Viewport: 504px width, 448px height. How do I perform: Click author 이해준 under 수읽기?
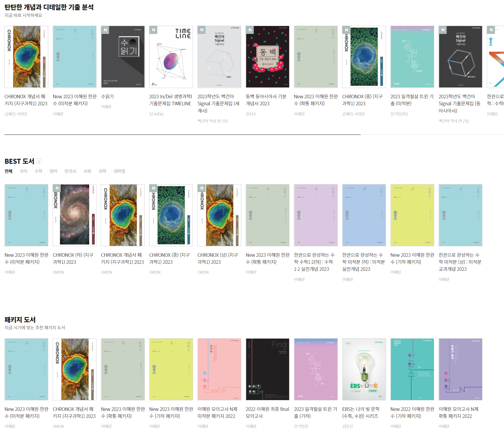(106, 107)
